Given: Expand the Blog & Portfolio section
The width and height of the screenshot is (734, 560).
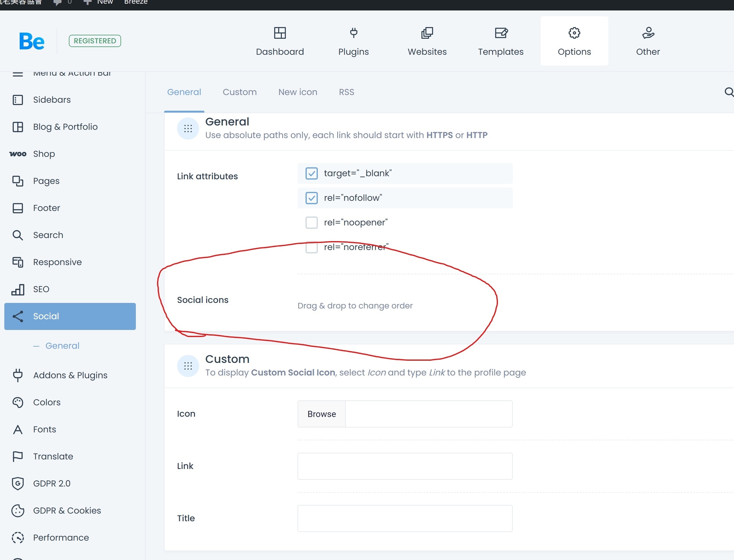Looking at the screenshot, I should [65, 127].
